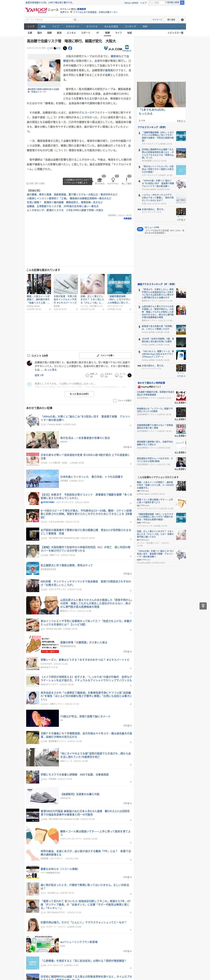The image size is (210, 980).
Task: Click the Yahoo! JAPAN logo
Action: (36, 10)
